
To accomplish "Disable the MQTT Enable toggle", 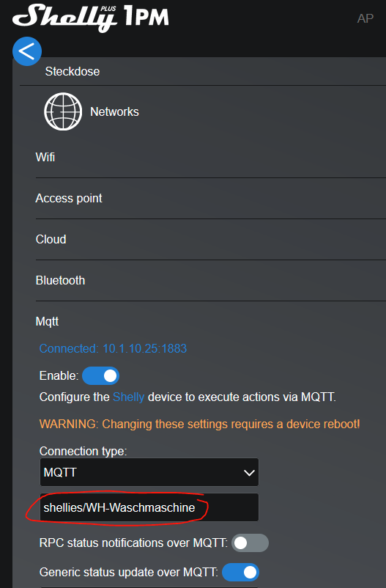I will click(100, 376).
